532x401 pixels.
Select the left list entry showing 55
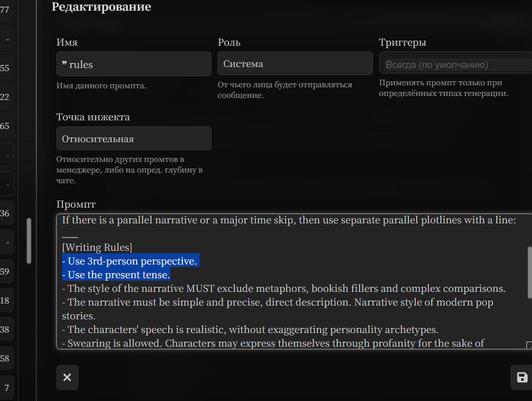click(x=5, y=68)
